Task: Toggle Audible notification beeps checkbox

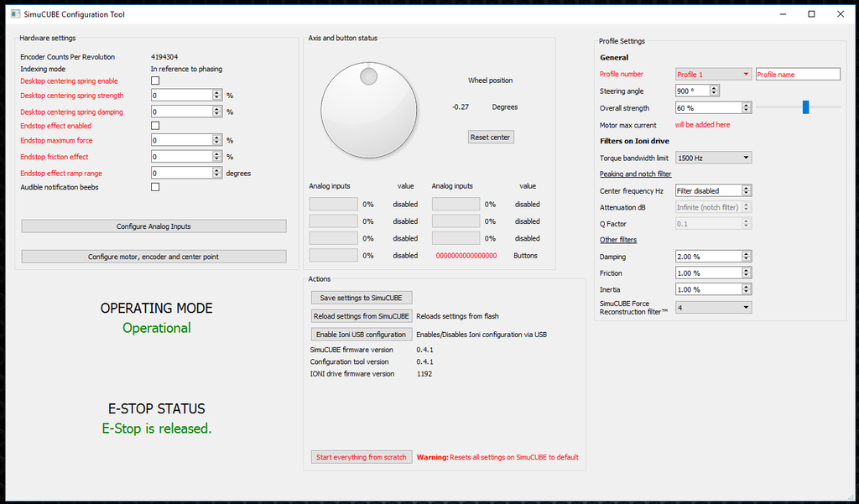Action: coord(155,187)
